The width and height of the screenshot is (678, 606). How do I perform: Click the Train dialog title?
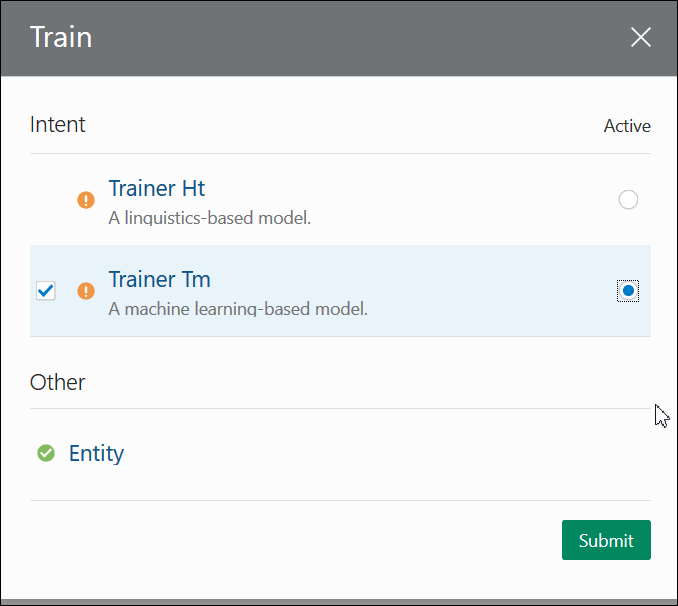click(61, 37)
